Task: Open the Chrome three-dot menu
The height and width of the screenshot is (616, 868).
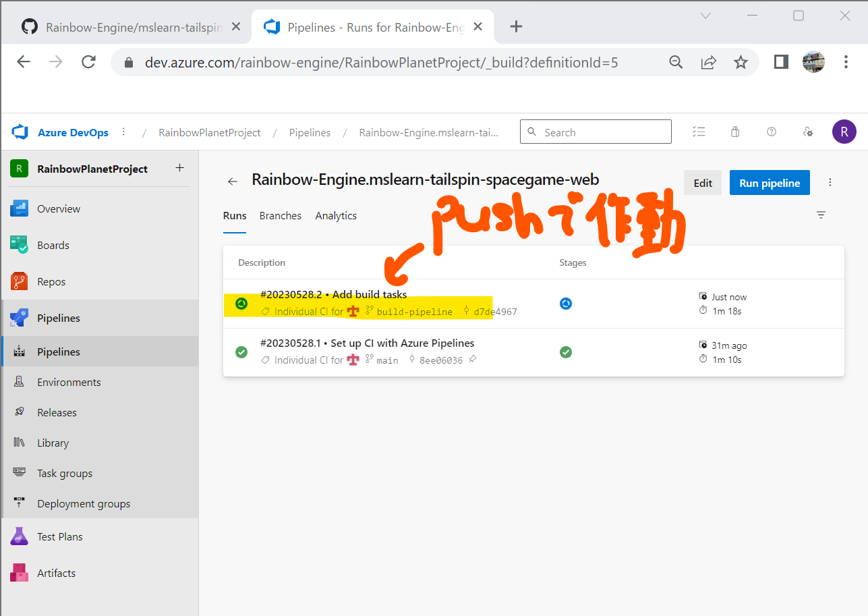Action: (846, 63)
